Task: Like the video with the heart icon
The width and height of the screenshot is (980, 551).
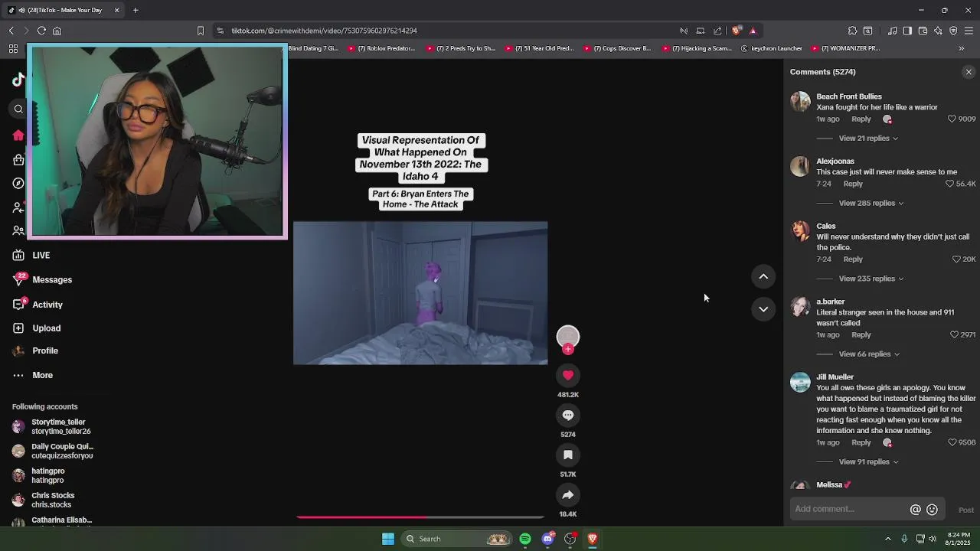Action: tap(568, 375)
